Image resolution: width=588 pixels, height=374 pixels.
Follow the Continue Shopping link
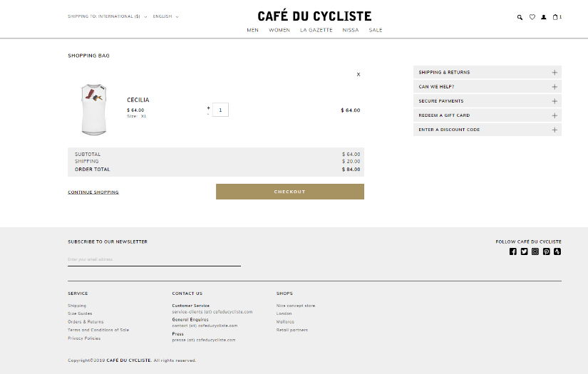93,192
